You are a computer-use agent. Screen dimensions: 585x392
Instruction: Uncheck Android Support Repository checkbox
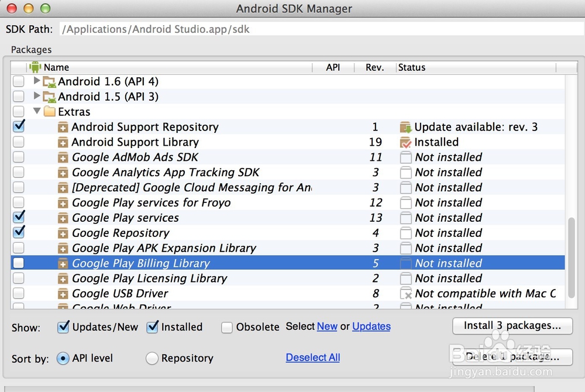tap(19, 126)
